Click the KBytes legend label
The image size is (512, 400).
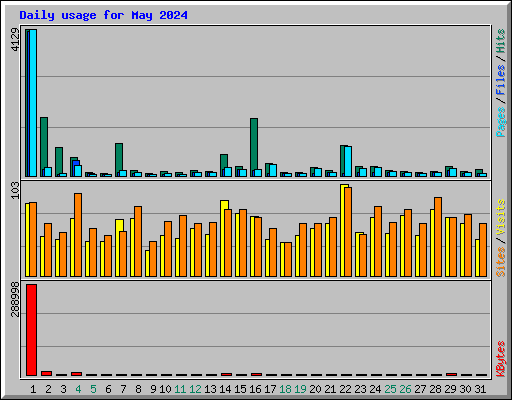(x=501, y=359)
